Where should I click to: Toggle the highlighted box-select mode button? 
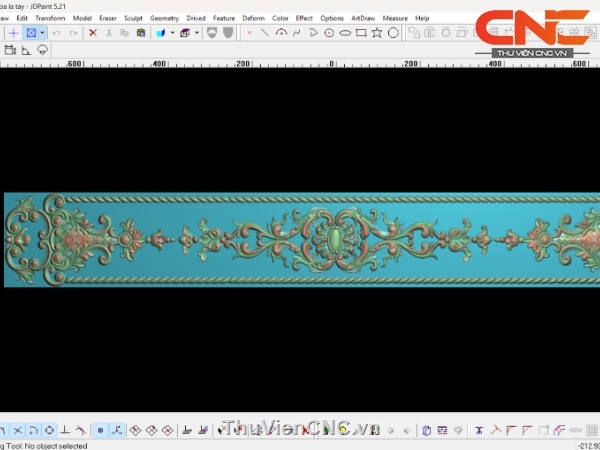(x=31, y=33)
